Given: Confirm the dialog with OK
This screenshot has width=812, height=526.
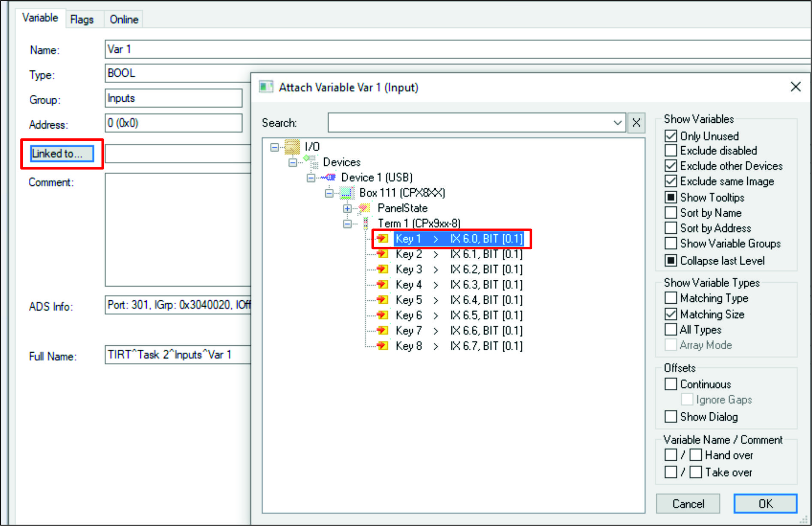Looking at the screenshot, I should (765, 504).
